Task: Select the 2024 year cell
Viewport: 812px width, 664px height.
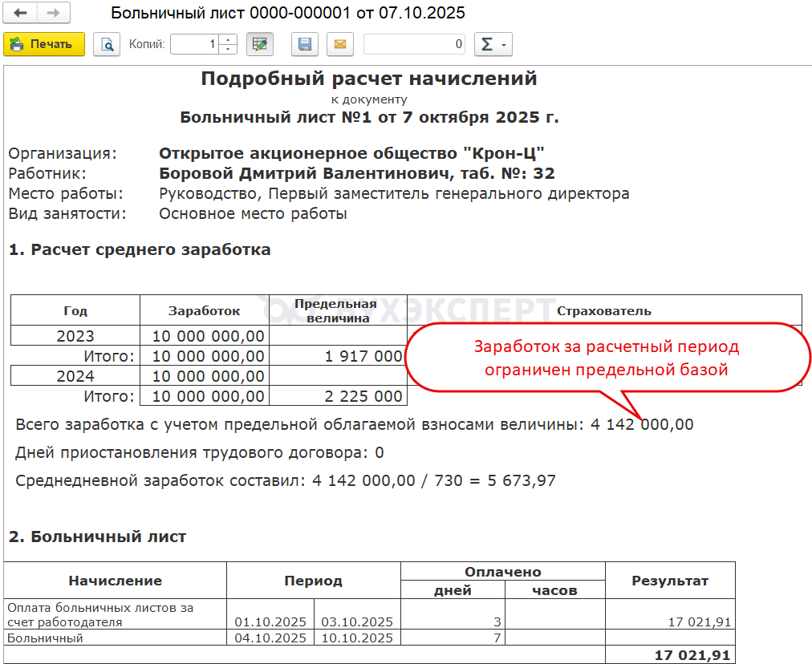Action: click(x=75, y=376)
